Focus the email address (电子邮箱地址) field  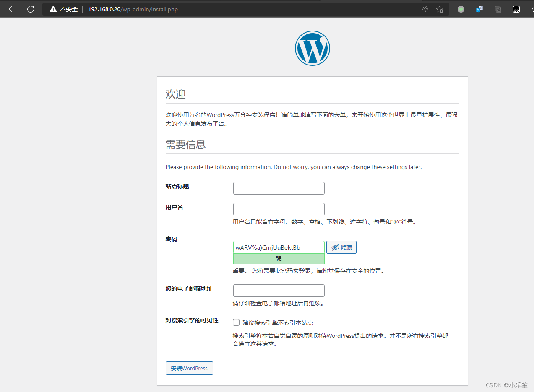[279, 291]
